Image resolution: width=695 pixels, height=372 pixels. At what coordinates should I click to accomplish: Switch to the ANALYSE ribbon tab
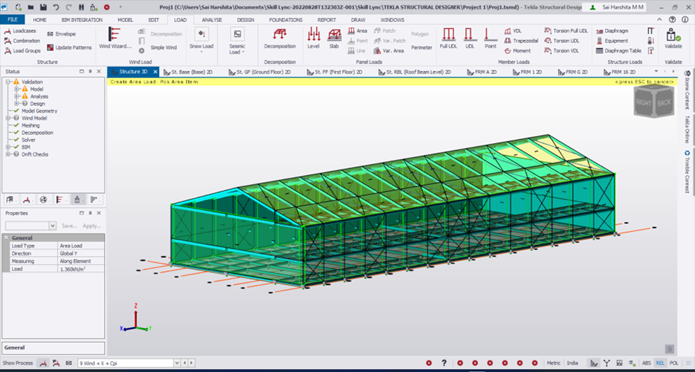pos(211,20)
